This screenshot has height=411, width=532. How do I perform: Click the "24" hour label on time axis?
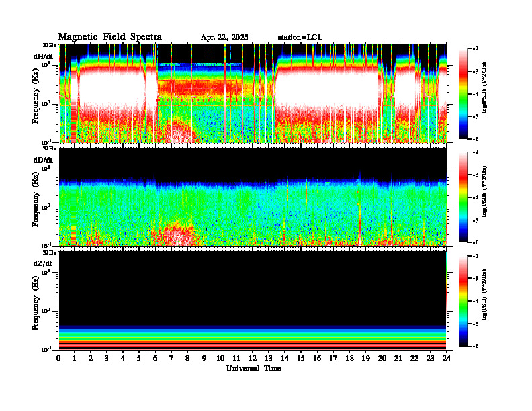point(447,358)
